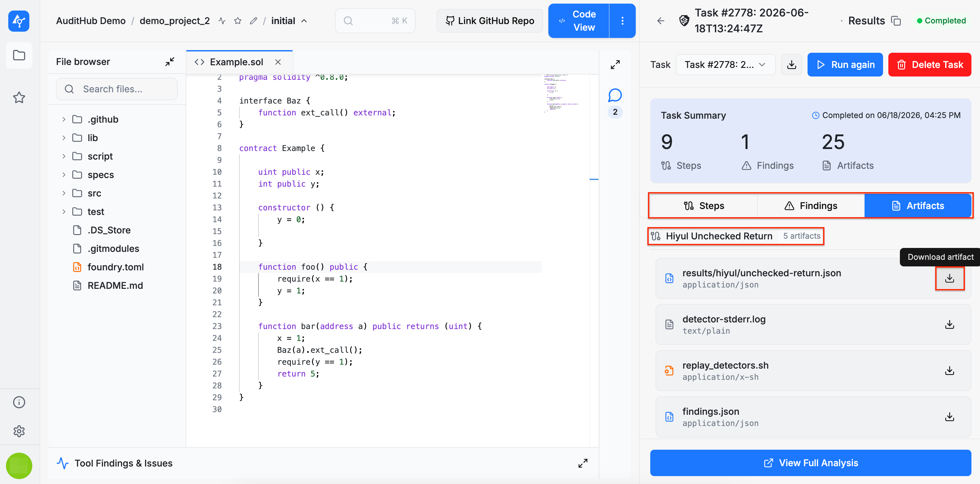Click the Hiyul Unchecked Return step header
Viewport: 980px width, 484px height.
[x=736, y=236]
